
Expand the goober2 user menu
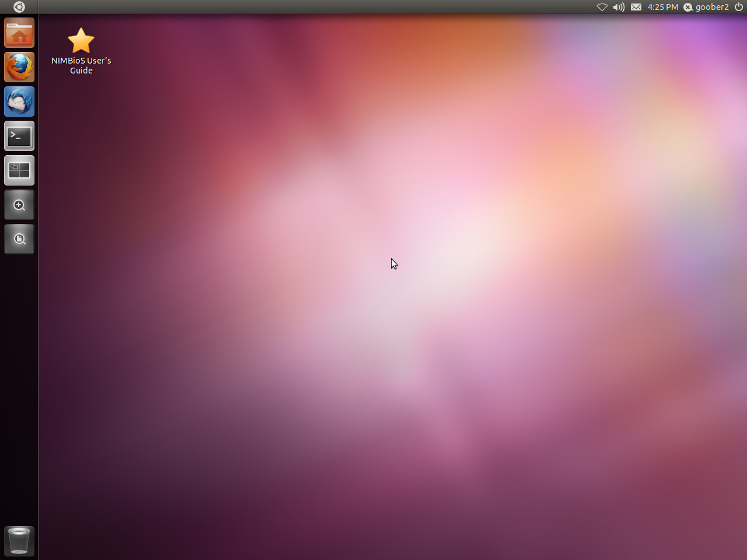(x=712, y=7)
